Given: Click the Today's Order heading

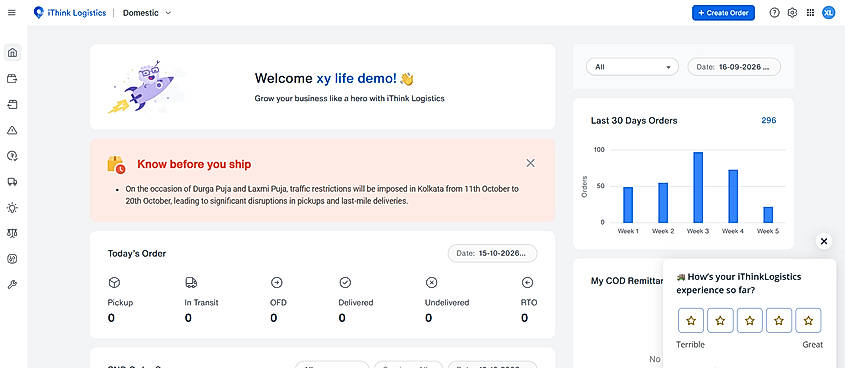Looking at the screenshot, I should coord(137,253).
